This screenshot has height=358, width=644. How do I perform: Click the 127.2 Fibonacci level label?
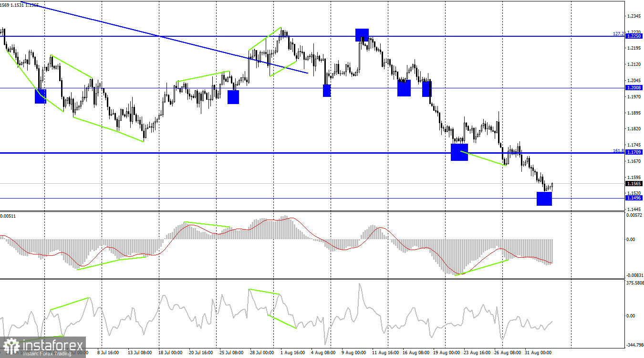[x=618, y=34]
